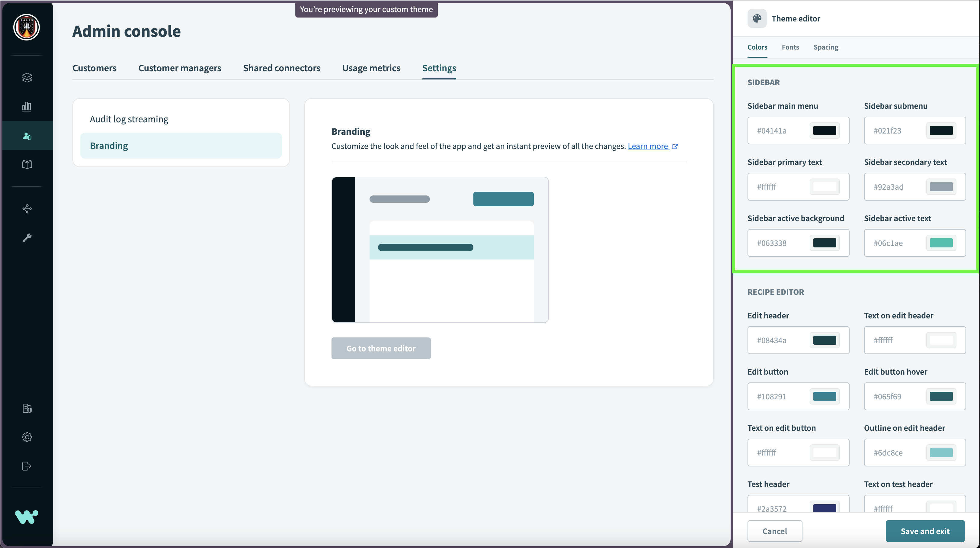Image resolution: width=980 pixels, height=548 pixels.
Task: Click the Sidebar active text color swatch
Action: 941,243
